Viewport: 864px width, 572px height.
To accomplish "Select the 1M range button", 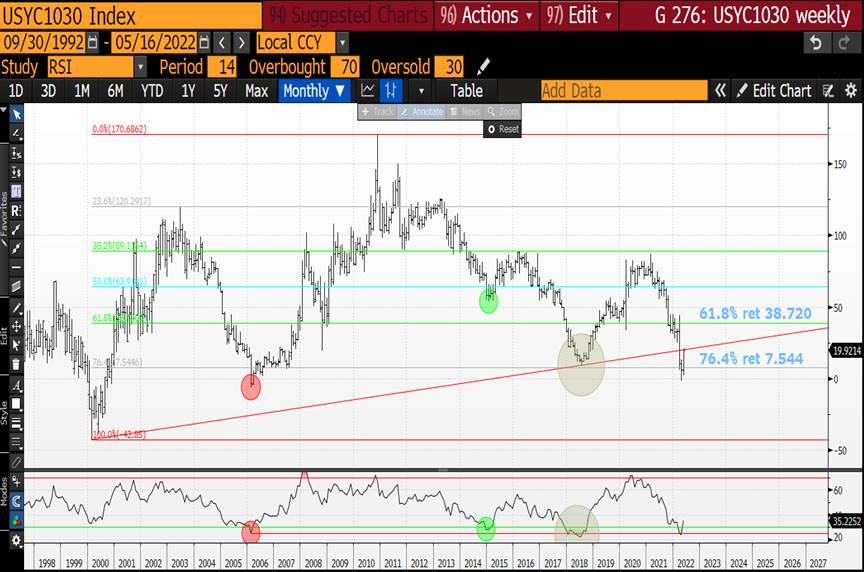I will (x=82, y=90).
